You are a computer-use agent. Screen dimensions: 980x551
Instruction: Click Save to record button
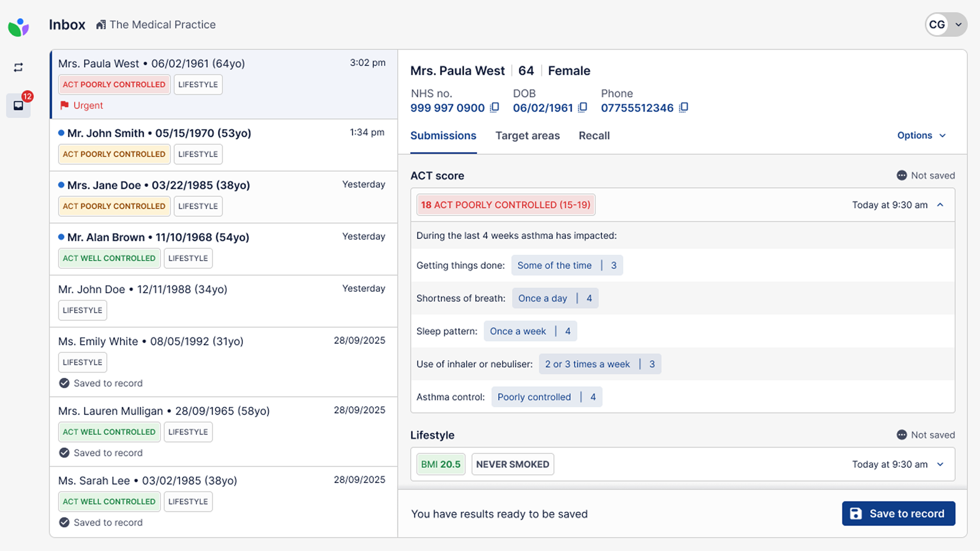point(898,514)
